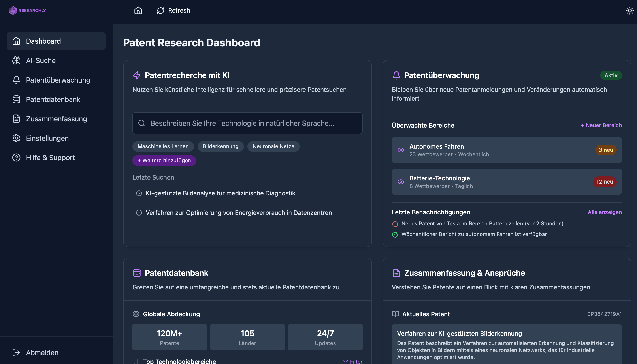637x364 pixels.
Task: Select the AI-Suche brain icon
Action: [16, 60]
